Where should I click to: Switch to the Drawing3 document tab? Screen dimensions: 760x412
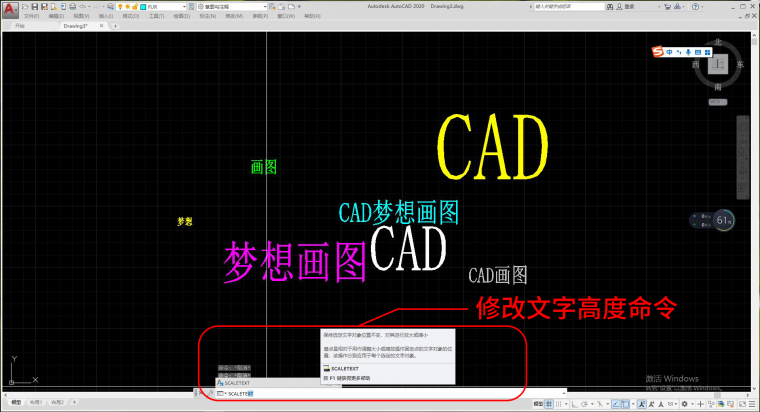click(76, 26)
